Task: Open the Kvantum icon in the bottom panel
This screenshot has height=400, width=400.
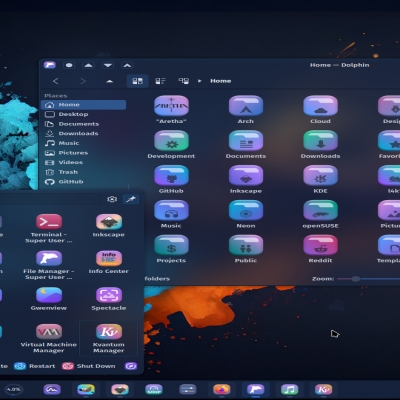Action: coord(323,389)
